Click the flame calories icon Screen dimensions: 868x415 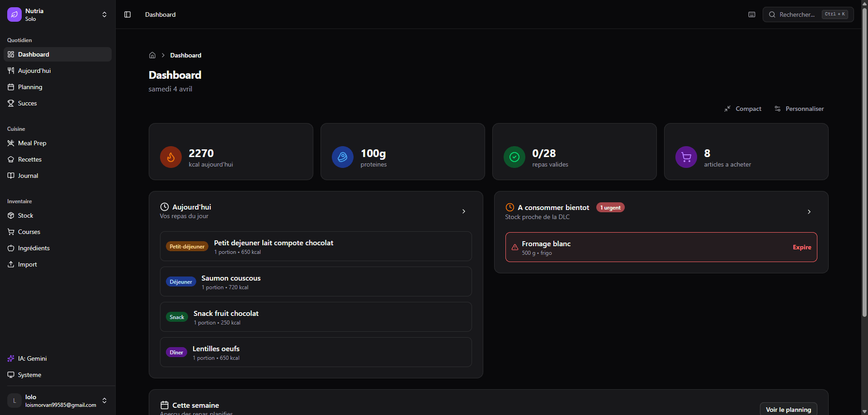tap(171, 157)
